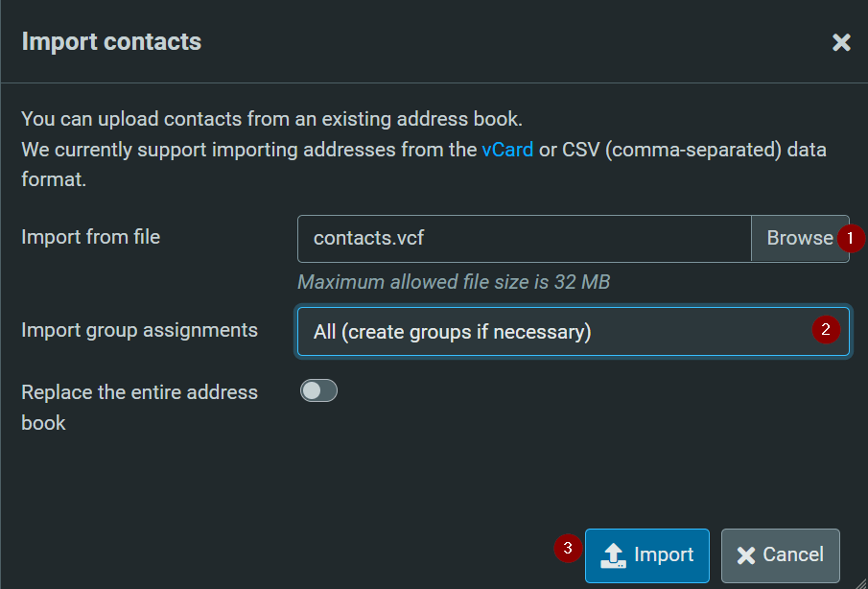Image resolution: width=868 pixels, height=589 pixels.
Task: Click the X to close the Import contacts dialog
Action: pos(841,41)
